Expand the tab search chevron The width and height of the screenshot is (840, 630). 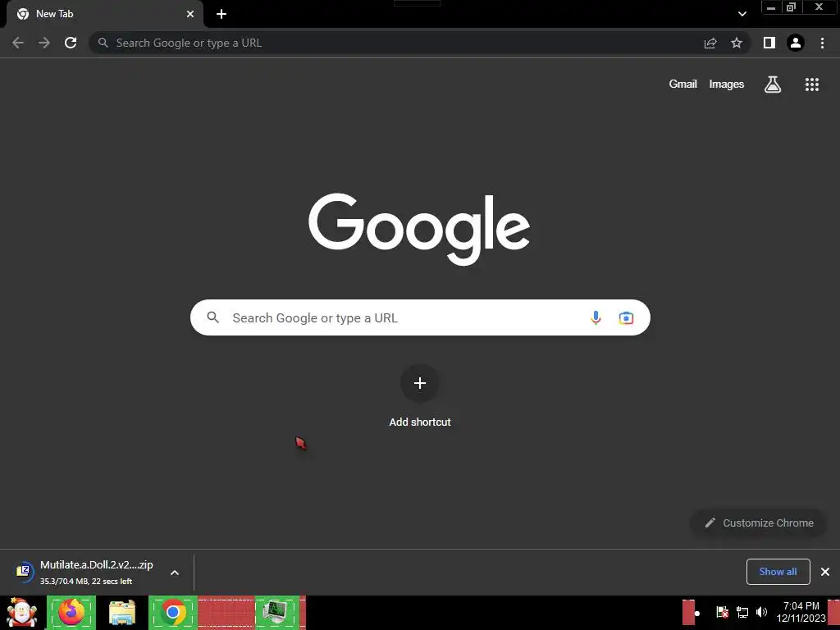[742, 14]
